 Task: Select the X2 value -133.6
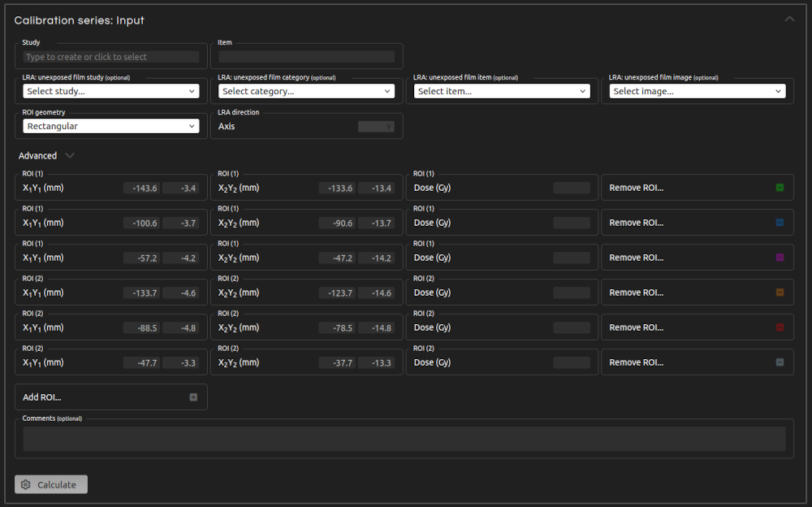click(x=337, y=188)
